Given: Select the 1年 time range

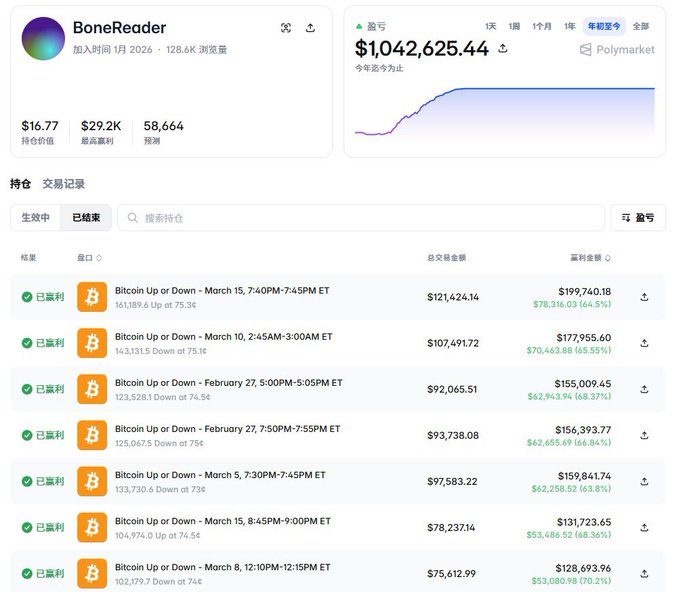Looking at the screenshot, I should click(x=569, y=26).
